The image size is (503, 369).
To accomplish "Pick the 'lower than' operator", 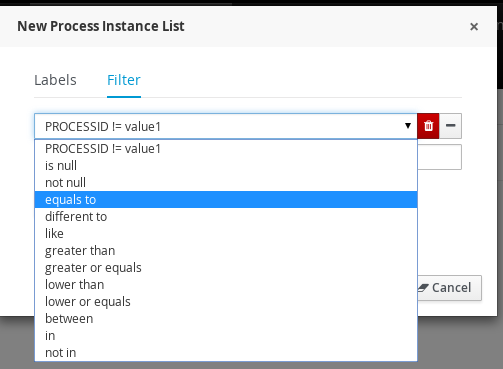I will (x=226, y=285).
